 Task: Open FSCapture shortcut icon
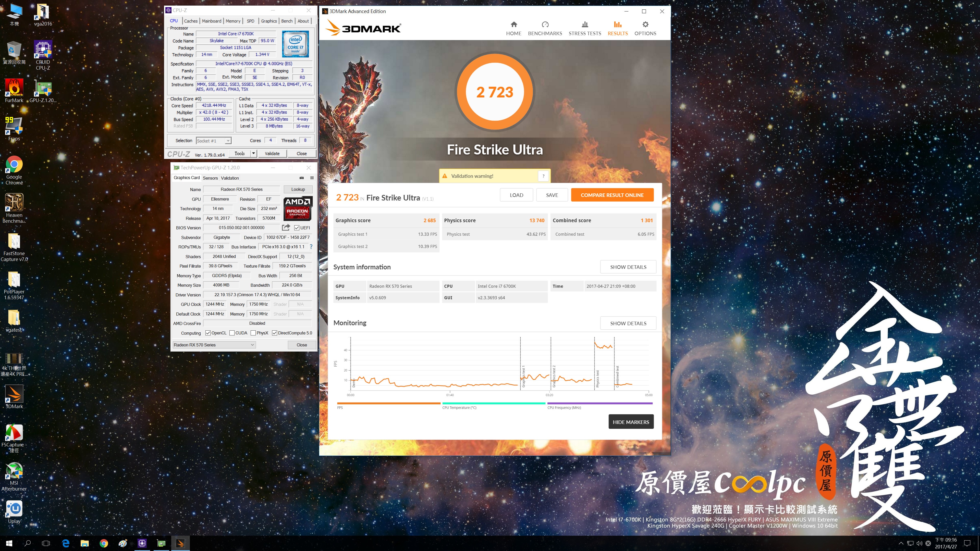14,438
